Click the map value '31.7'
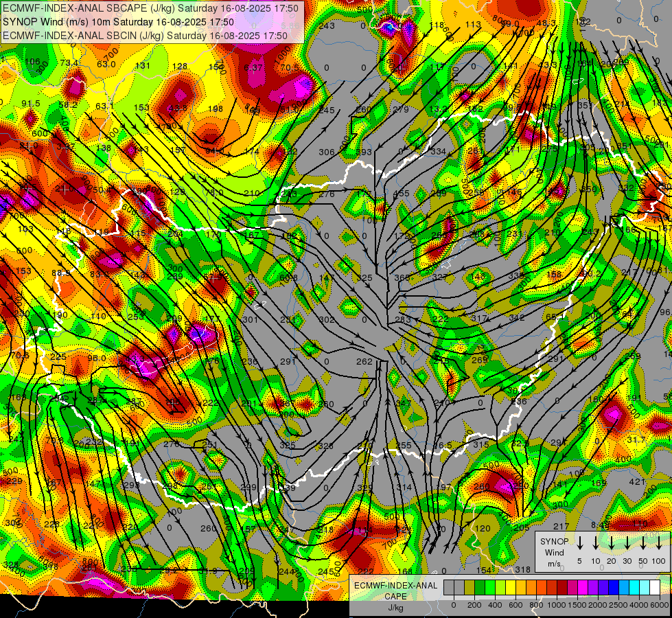The image size is (672, 618). [x=636, y=440]
